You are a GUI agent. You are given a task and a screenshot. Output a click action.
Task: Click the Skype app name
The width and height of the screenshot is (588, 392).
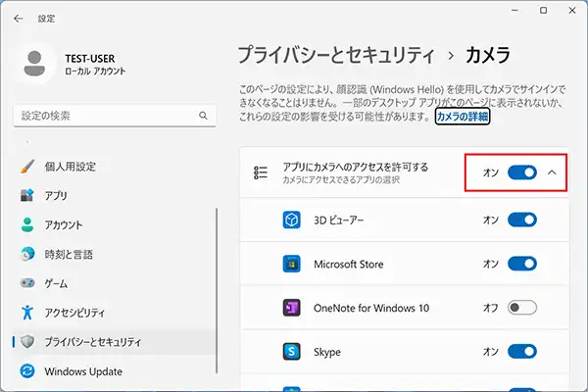tap(327, 352)
